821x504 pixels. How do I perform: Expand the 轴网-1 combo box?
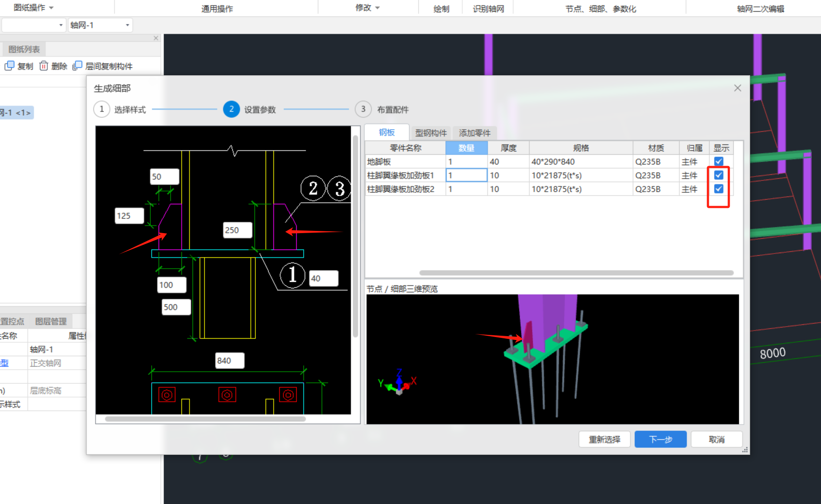pyautogui.click(x=100, y=25)
